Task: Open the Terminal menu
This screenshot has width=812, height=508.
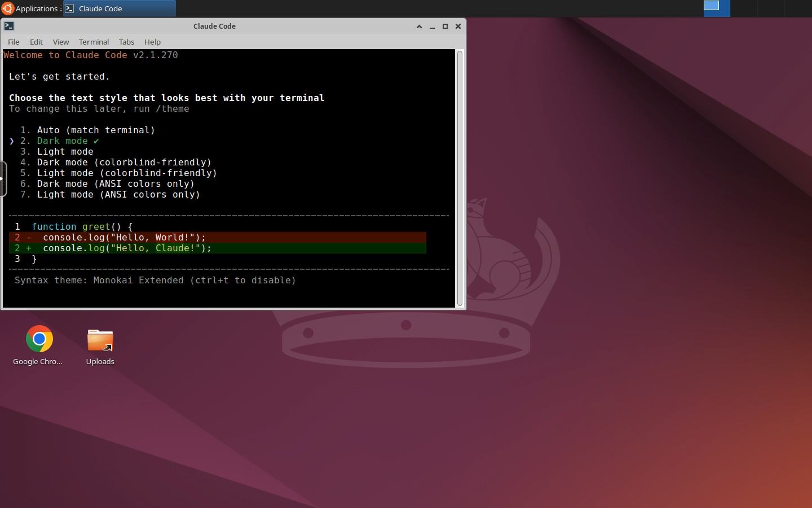Action: [94, 42]
